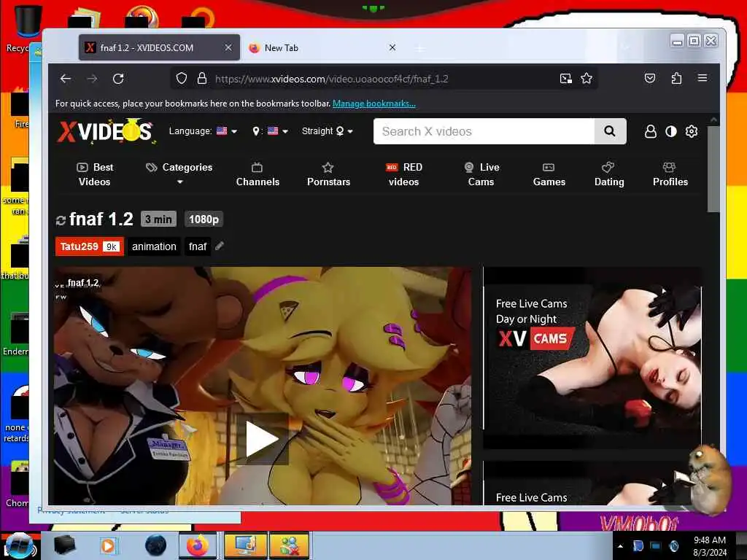Focus the Search X videos field
Screen dimensions: 747x560
(x=484, y=131)
